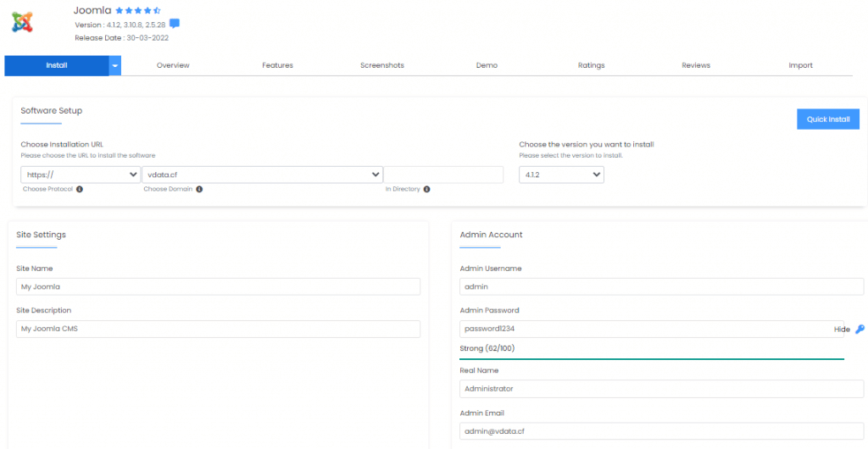Hide the admin password text
Screen dimensions: 868x449
[x=842, y=329]
